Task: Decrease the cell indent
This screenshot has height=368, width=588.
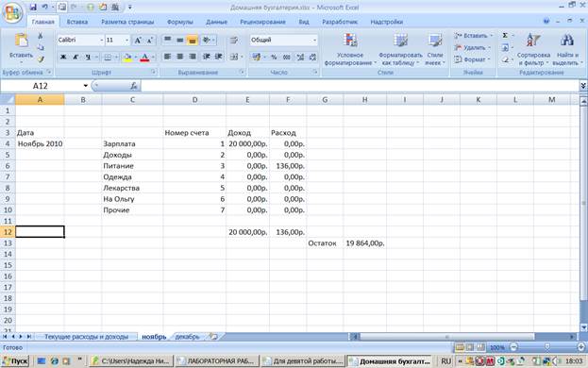Action: [207, 57]
